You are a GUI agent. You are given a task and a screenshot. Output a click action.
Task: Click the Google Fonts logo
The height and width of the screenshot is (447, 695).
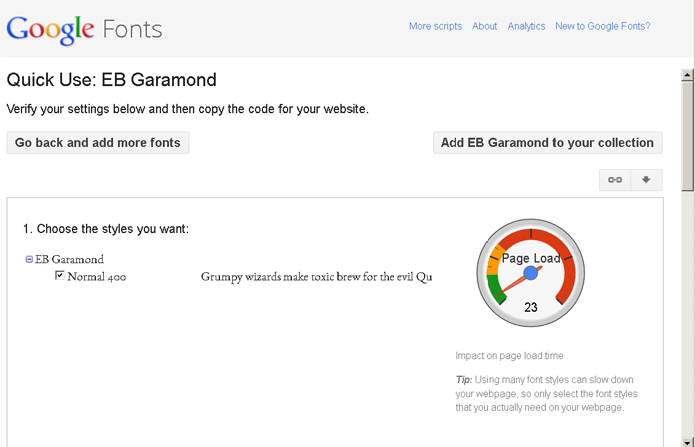tap(84, 28)
